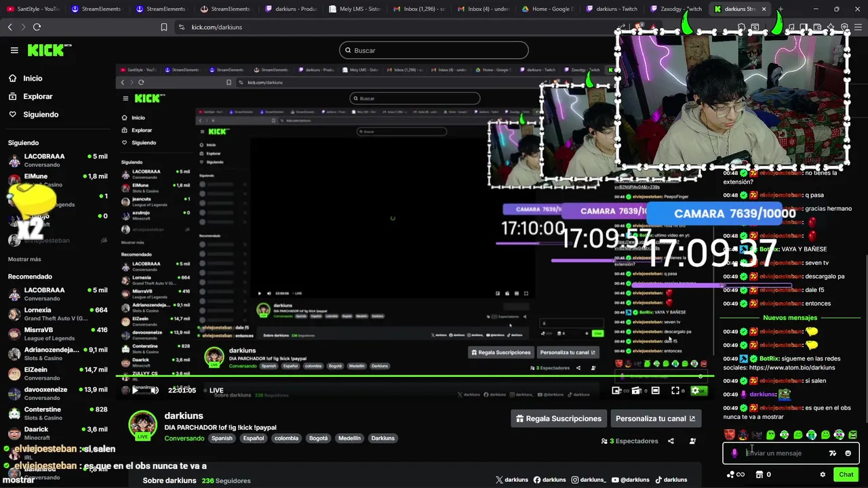Jump to Nuevos mensajes in chat

click(x=790, y=318)
